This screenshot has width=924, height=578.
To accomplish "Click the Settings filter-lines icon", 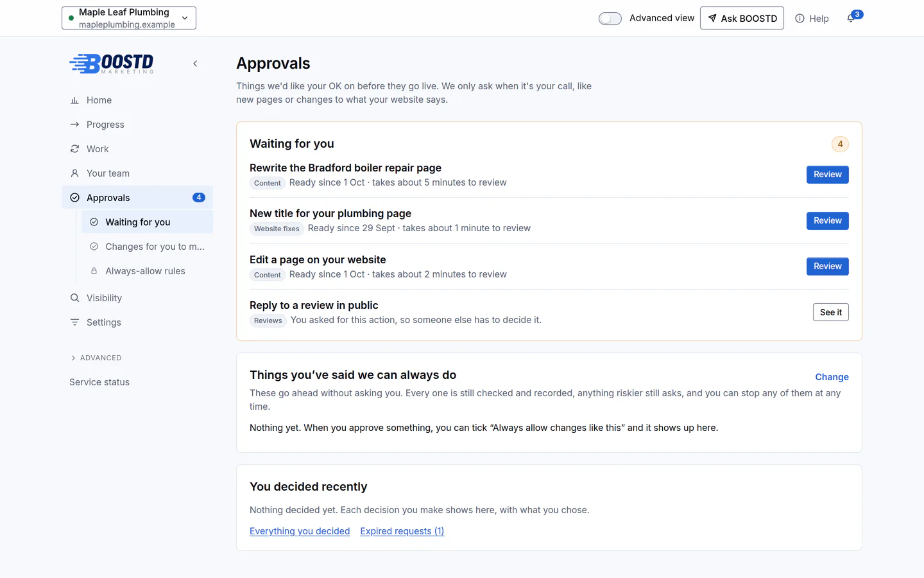I will coord(74,322).
